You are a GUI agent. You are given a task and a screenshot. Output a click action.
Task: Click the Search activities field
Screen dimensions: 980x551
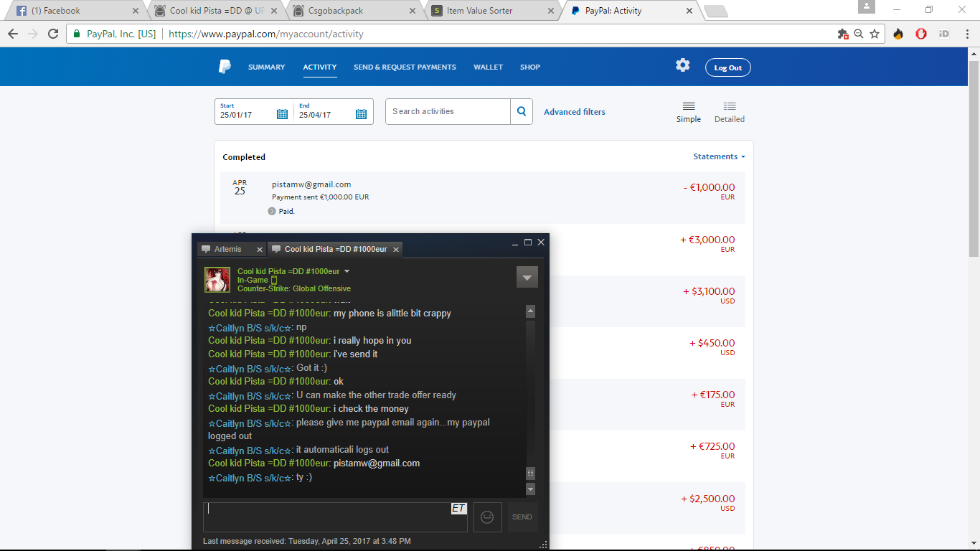coord(448,111)
